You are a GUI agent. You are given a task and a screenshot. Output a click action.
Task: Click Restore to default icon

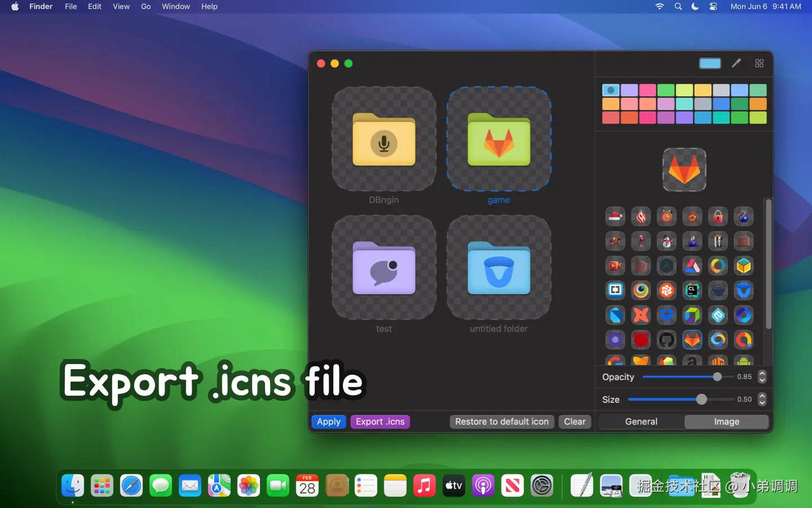pos(501,422)
